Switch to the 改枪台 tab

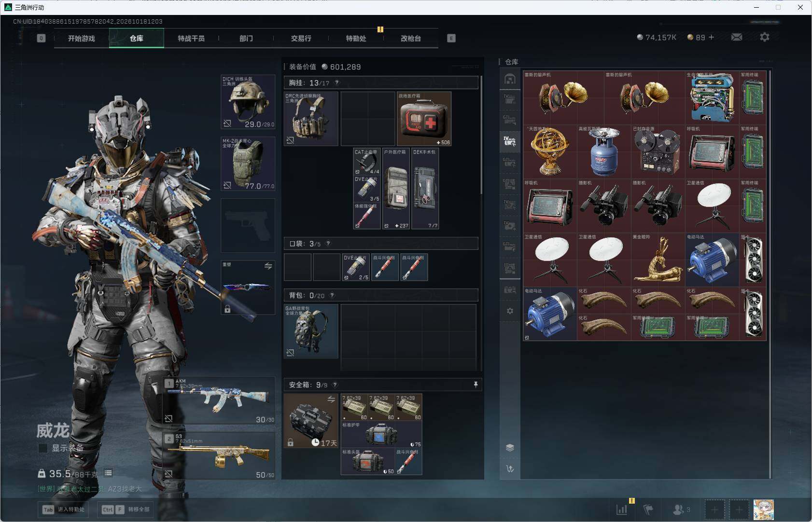point(411,38)
